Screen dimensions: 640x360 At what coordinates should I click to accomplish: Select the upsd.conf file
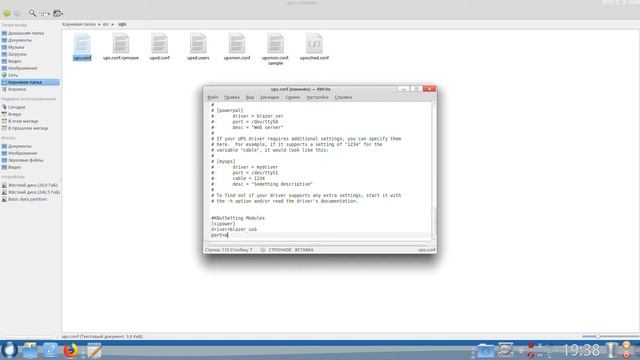tap(159, 47)
